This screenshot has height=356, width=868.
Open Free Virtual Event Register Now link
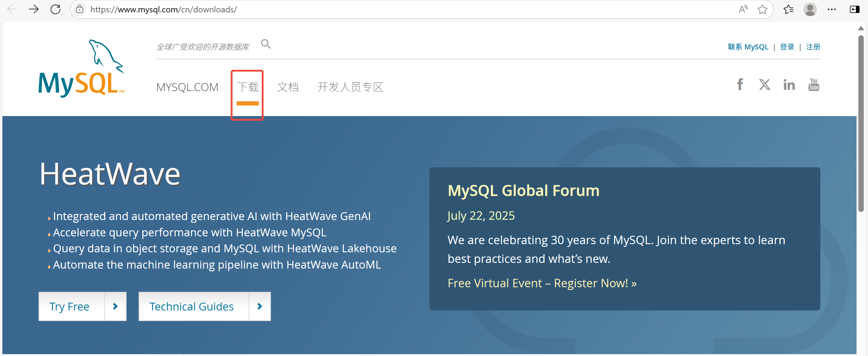click(x=542, y=283)
